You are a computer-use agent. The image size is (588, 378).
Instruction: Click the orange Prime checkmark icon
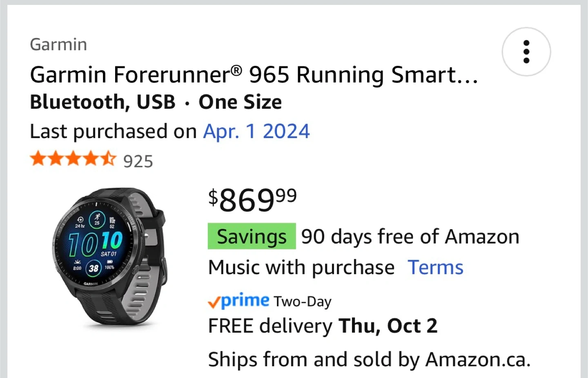pos(214,302)
